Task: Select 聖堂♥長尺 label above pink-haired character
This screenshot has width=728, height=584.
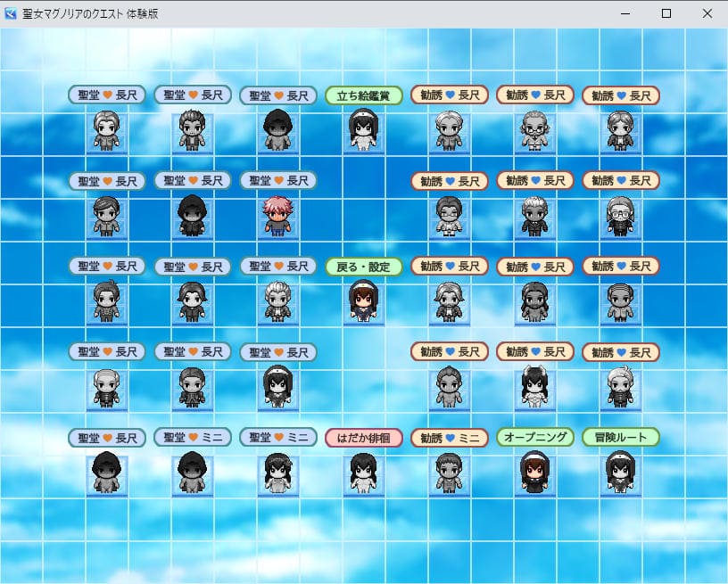Action: [x=278, y=181]
